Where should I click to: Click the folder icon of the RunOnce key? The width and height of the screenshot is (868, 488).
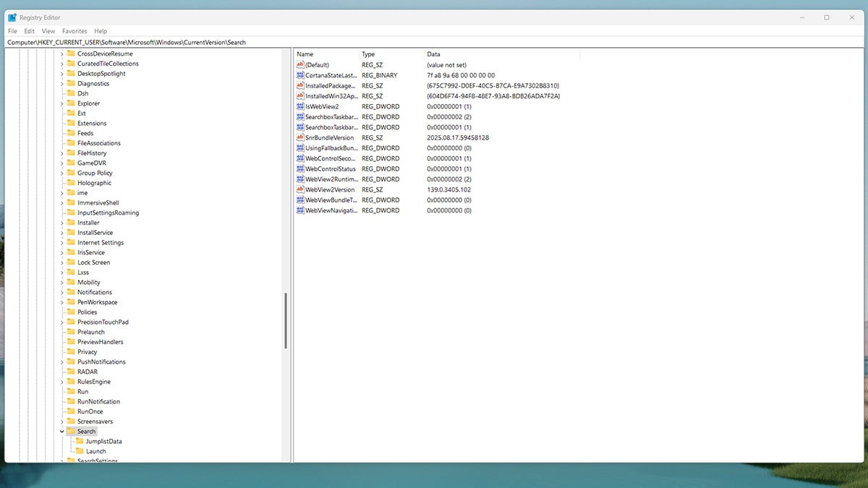pyautogui.click(x=71, y=411)
